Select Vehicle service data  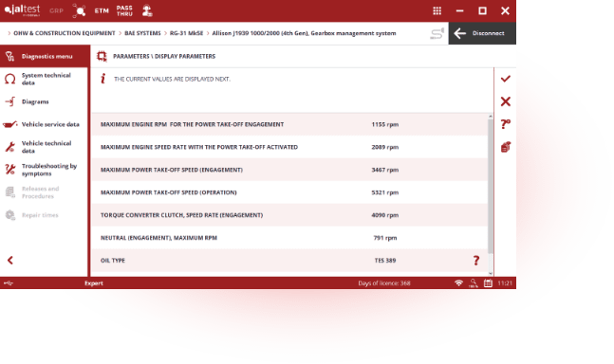(x=44, y=124)
